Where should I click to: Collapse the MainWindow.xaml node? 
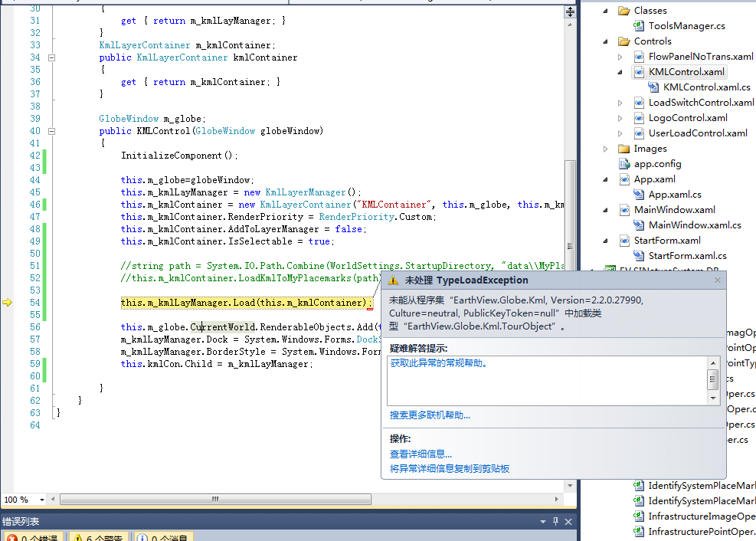point(606,210)
